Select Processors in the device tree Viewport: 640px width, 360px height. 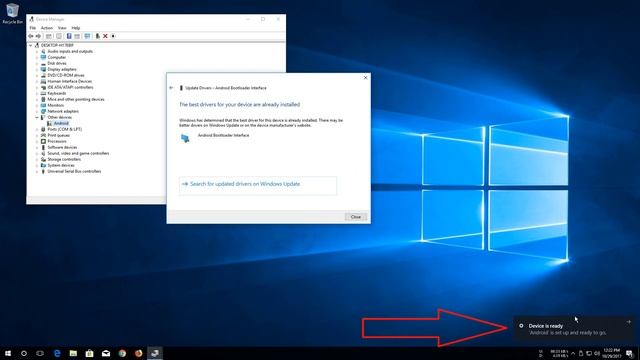[57, 141]
